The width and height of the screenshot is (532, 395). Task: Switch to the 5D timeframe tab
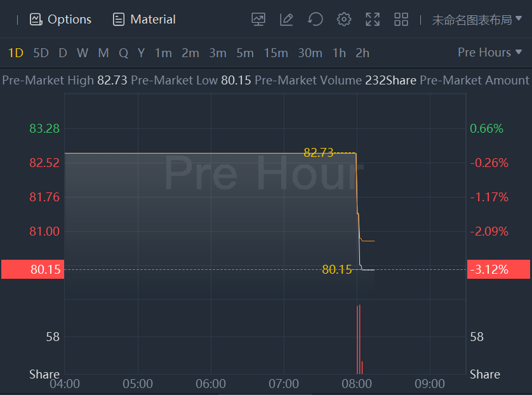tap(41, 53)
